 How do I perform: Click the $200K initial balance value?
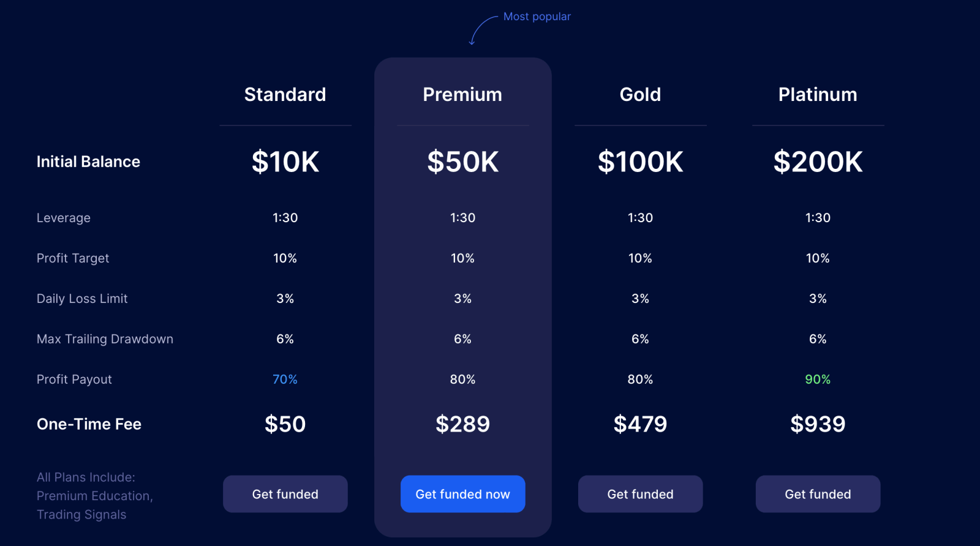click(818, 162)
